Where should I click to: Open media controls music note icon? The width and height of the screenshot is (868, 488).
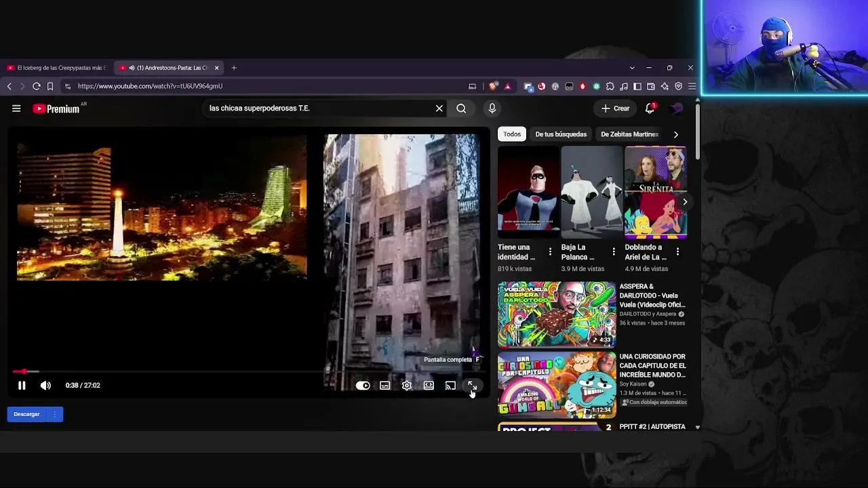point(624,86)
